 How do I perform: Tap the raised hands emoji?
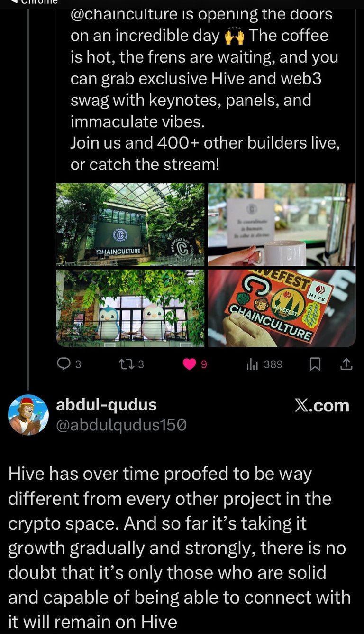[234, 36]
